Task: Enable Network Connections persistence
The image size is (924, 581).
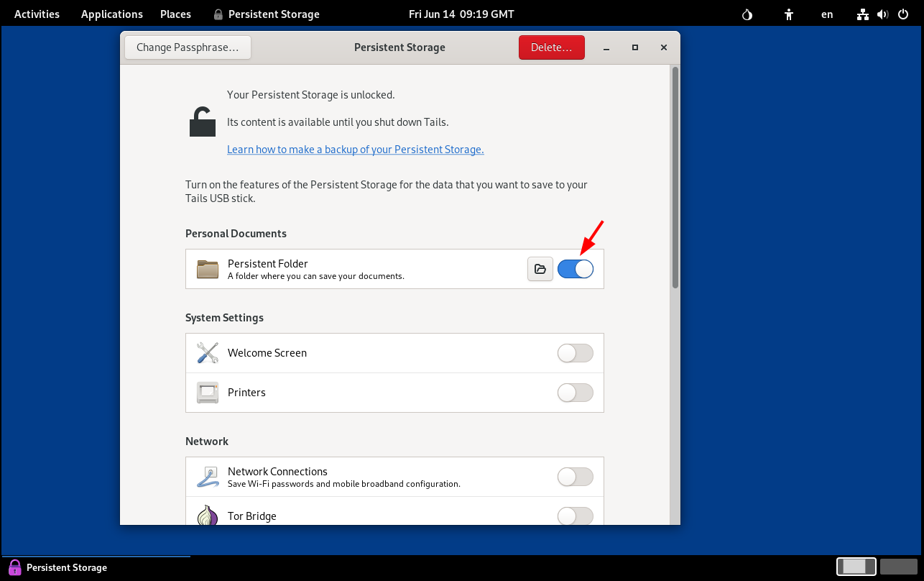Action: (x=575, y=477)
